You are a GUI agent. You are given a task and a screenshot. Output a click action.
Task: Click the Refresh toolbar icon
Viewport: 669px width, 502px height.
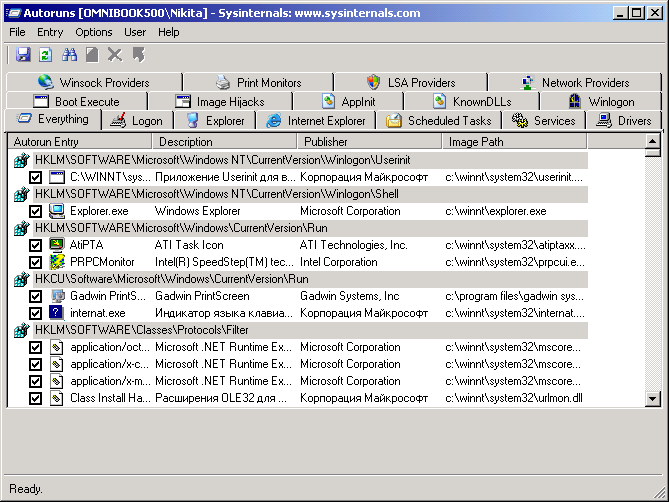pyautogui.click(x=46, y=55)
